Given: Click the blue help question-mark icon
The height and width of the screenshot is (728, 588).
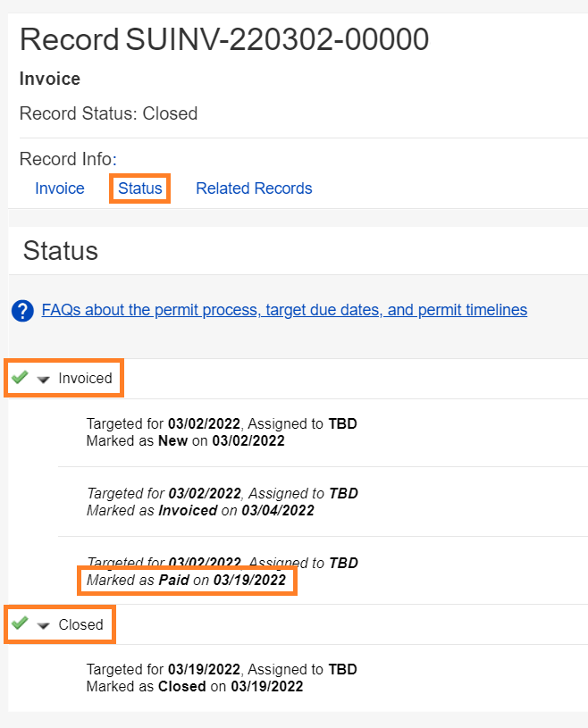Looking at the screenshot, I should click(22, 311).
